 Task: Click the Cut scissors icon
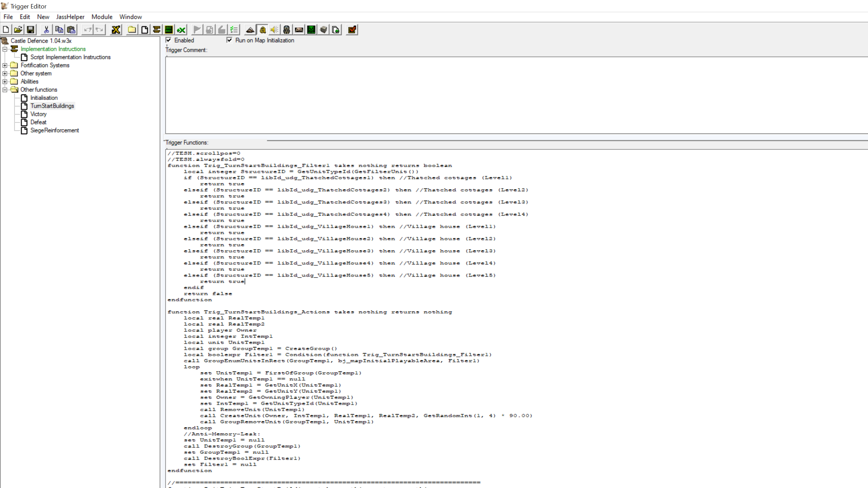point(46,30)
